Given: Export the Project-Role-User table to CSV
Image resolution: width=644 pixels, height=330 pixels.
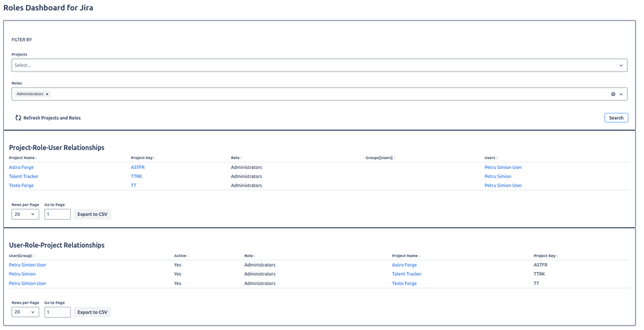Looking at the screenshot, I should coord(92,214).
